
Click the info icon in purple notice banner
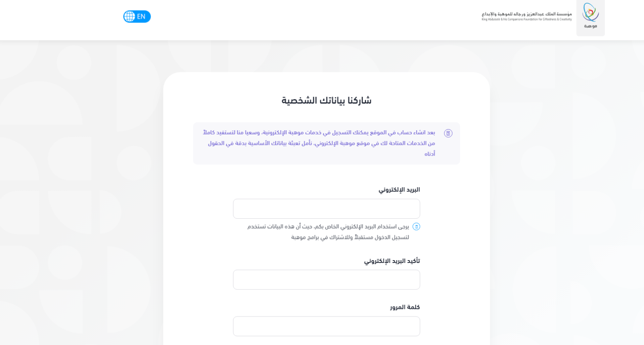click(x=448, y=133)
